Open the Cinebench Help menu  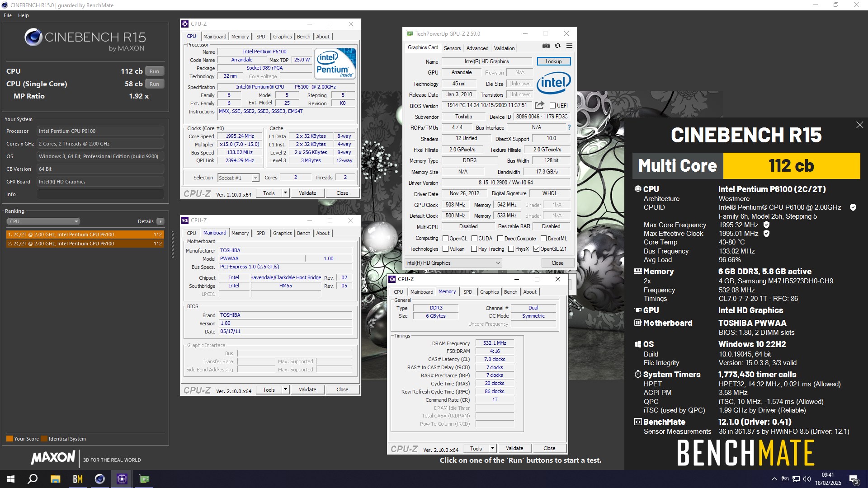point(24,15)
